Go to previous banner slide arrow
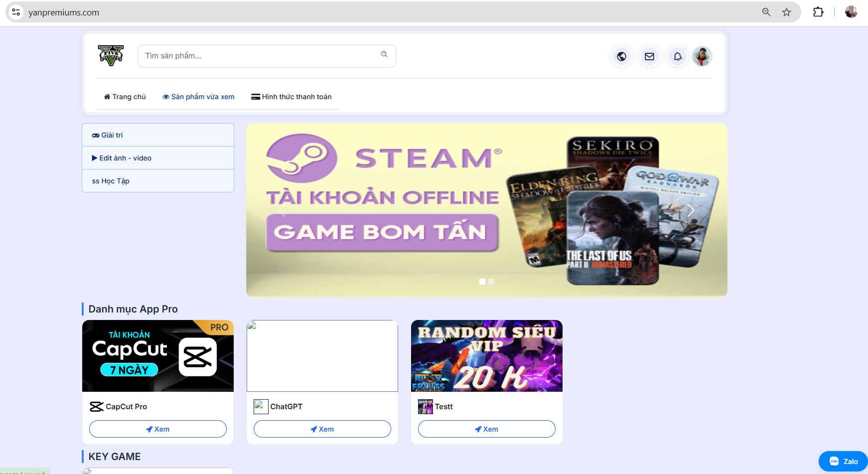This screenshot has width=868, height=474. click(283, 210)
